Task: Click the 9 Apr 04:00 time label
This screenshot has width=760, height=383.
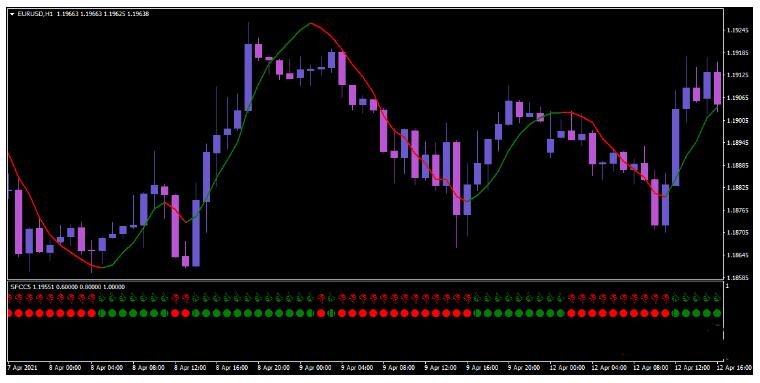Action: tap(357, 368)
